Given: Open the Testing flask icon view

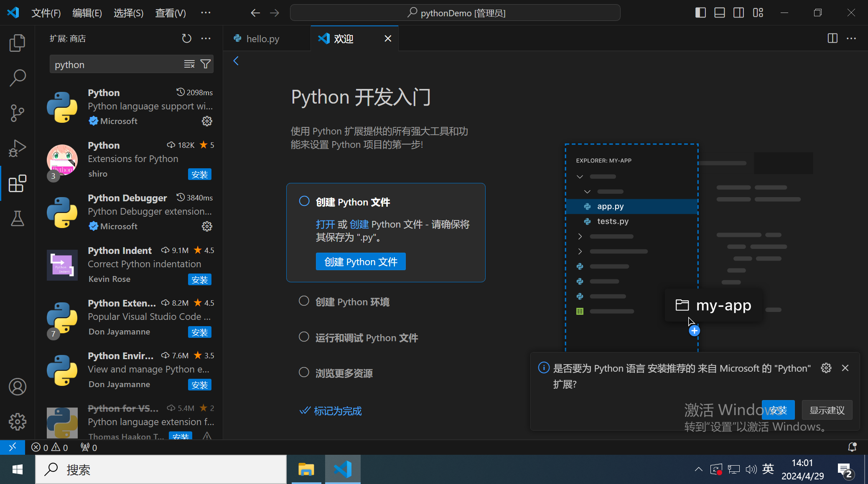Looking at the screenshot, I should click(17, 218).
